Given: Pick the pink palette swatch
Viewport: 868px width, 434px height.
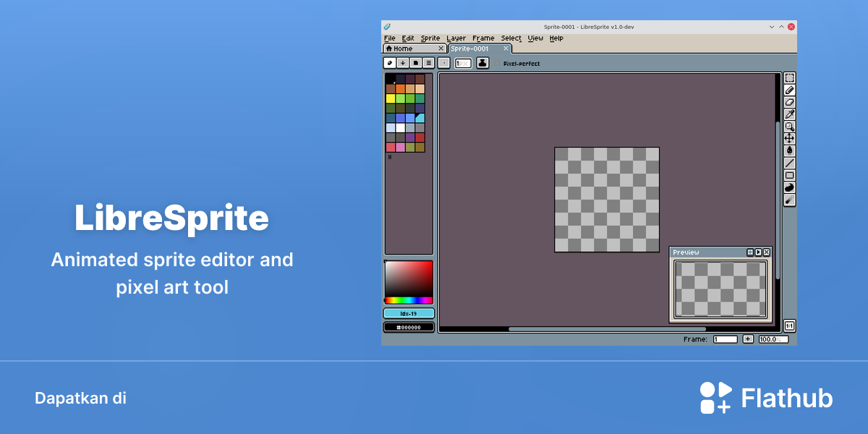Looking at the screenshot, I should (x=400, y=147).
